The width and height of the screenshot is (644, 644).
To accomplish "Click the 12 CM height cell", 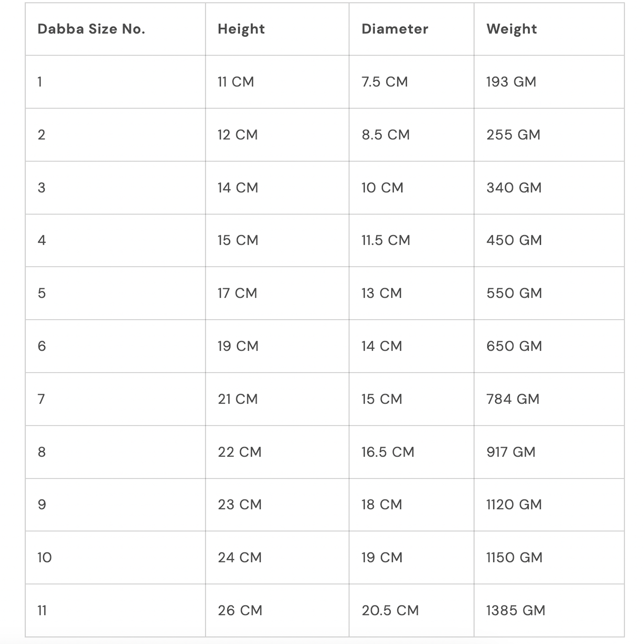I will (x=237, y=135).
